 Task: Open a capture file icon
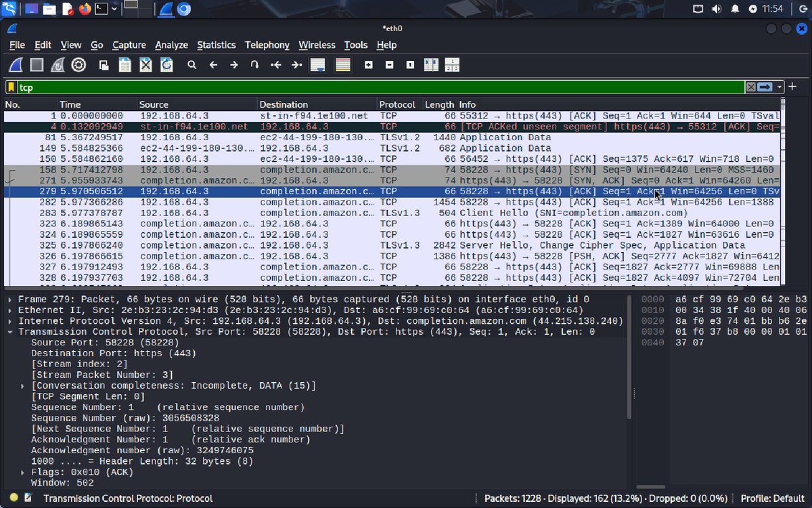104,65
